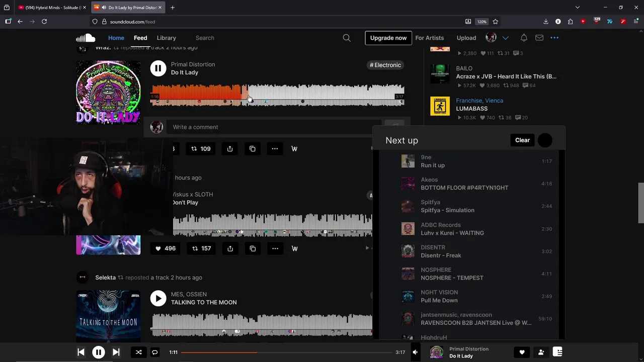Copy link for Don't Play track
Viewport: 644px width, 362px height.
pos(253,248)
